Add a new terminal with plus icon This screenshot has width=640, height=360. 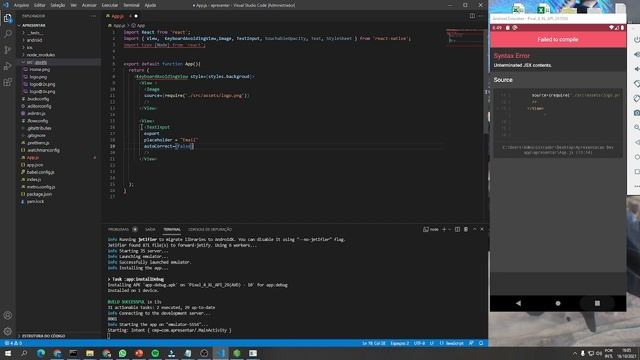[x=444, y=229]
